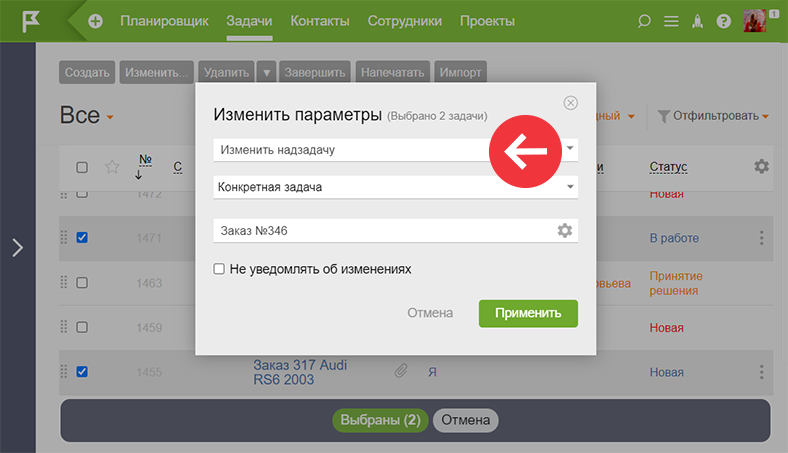Open the Отфильтровать dropdown
The image size is (788, 453).
point(721,116)
